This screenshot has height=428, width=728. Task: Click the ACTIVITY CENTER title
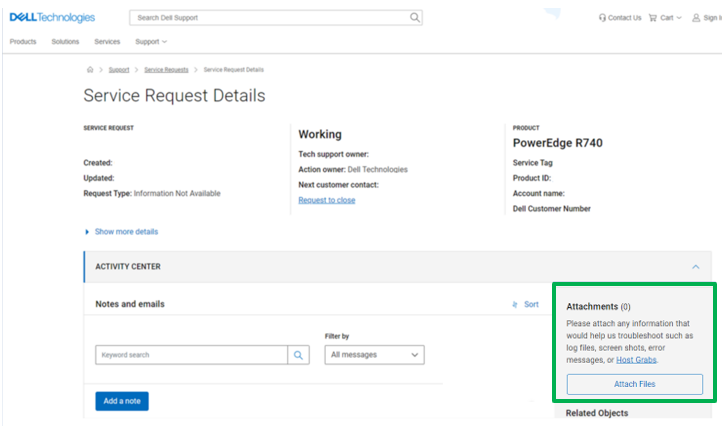[128, 266]
